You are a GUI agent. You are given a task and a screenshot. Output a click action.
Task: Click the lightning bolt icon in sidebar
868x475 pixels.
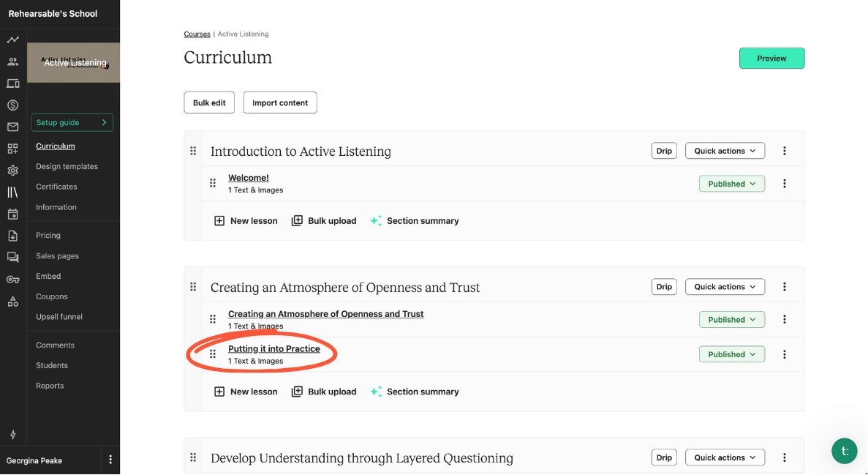pyautogui.click(x=12, y=435)
